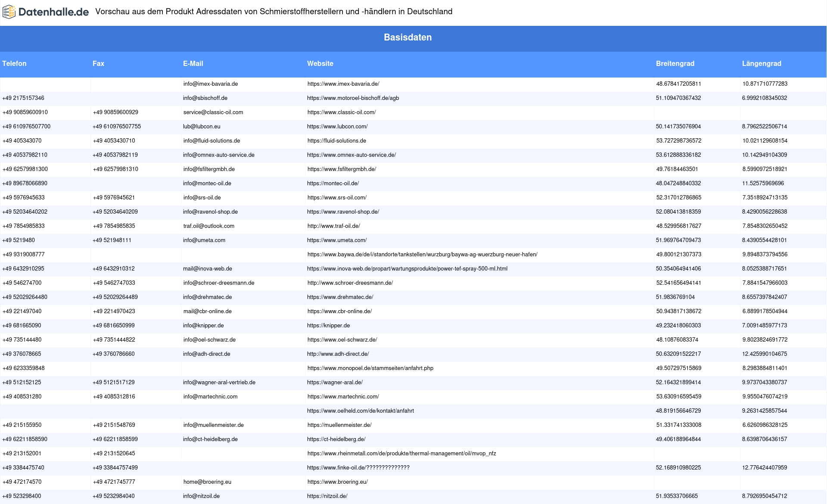The width and height of the screenshot is (827, 504).
Task: Select fax number +49 521948111
Action: (112, 240)
